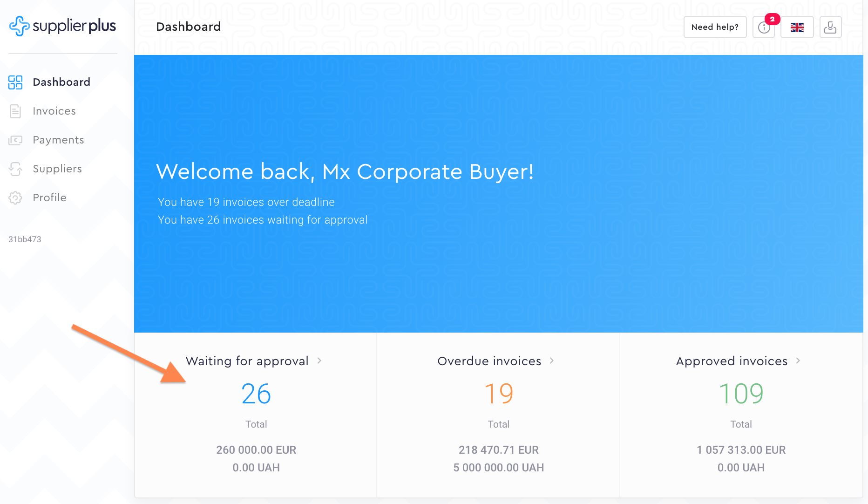Click the Supplier Plus logo
Viewport: 868px width, 504px height.
62,26
